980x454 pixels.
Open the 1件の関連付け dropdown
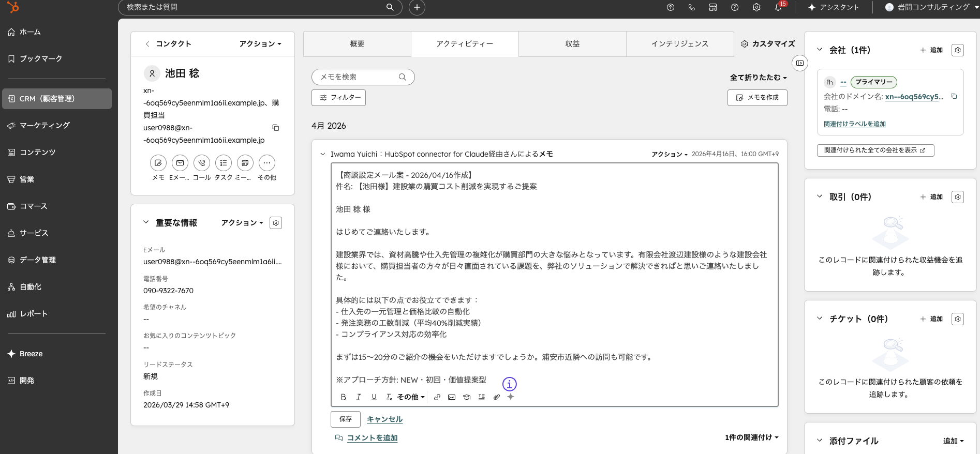pos(751,437)
